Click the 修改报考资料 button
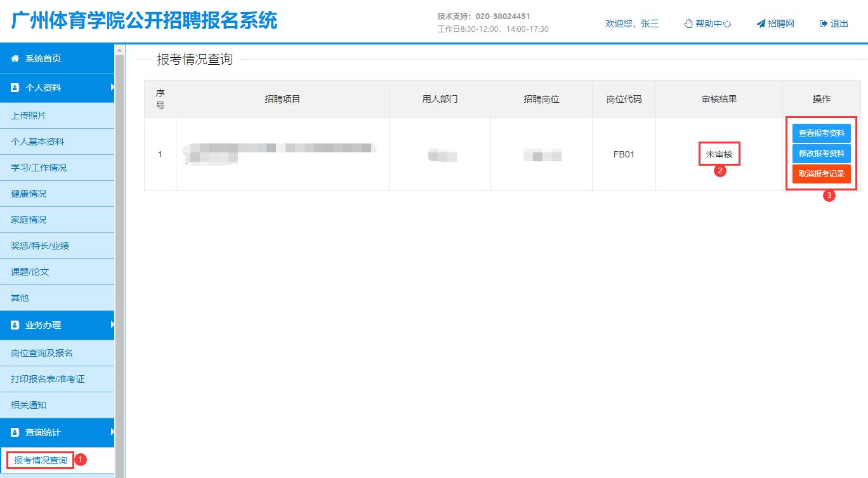This screenshot has width=868, height=478. 821,154
